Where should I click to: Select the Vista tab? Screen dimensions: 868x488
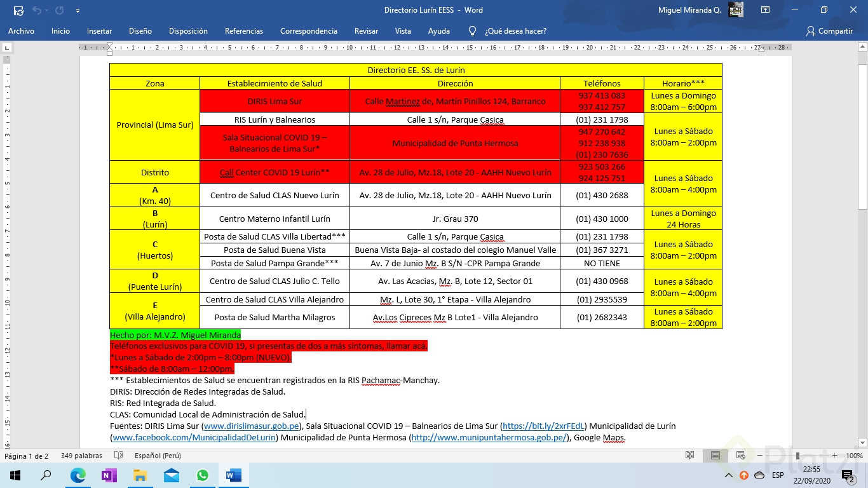pos(403,31)
